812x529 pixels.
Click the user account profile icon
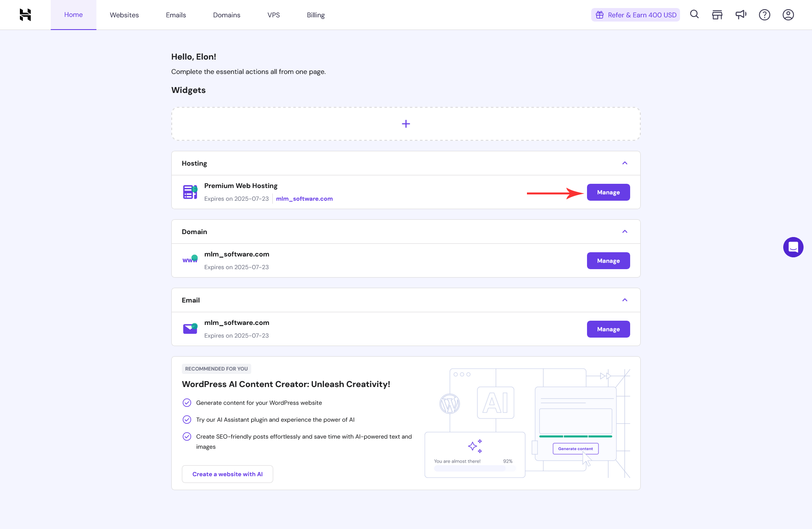click(788, 15)
